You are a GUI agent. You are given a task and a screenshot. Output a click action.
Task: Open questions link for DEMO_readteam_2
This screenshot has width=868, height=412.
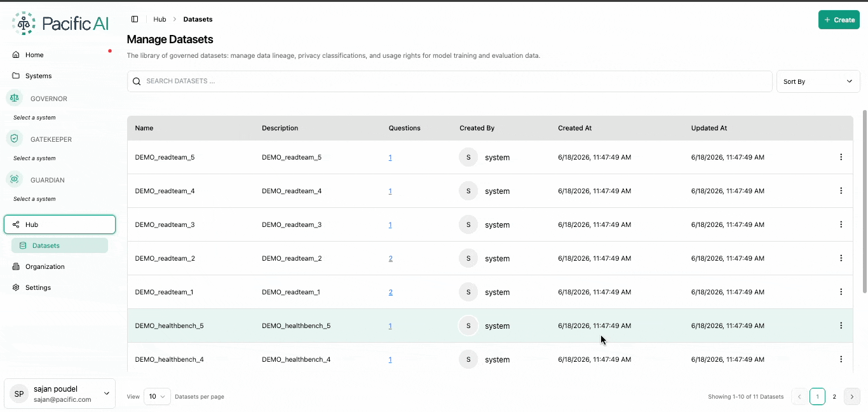click(x=391, y=258)
